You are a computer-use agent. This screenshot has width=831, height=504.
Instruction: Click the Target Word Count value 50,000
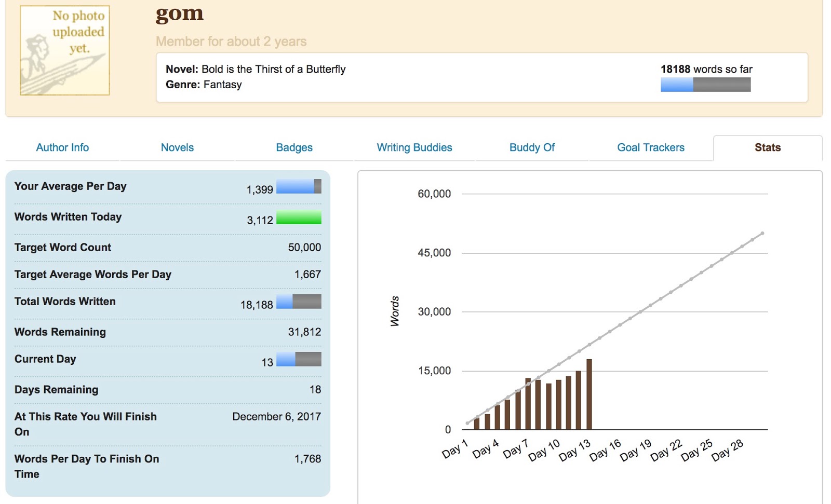304,248
